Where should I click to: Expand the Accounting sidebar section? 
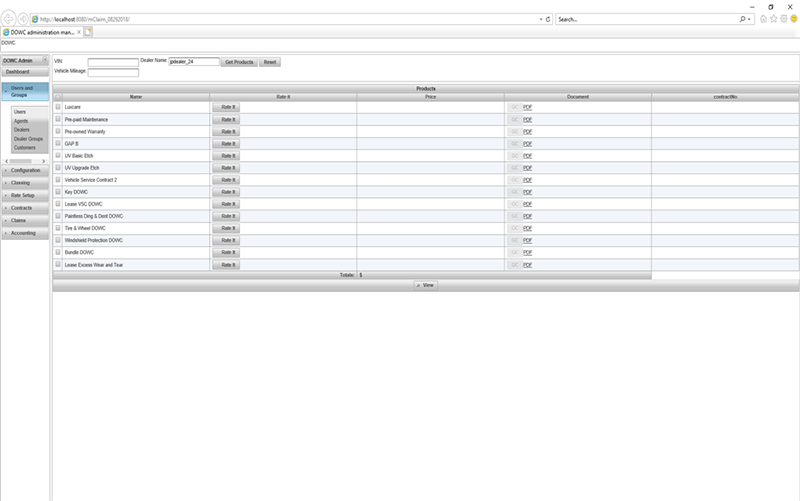[25, 233]
